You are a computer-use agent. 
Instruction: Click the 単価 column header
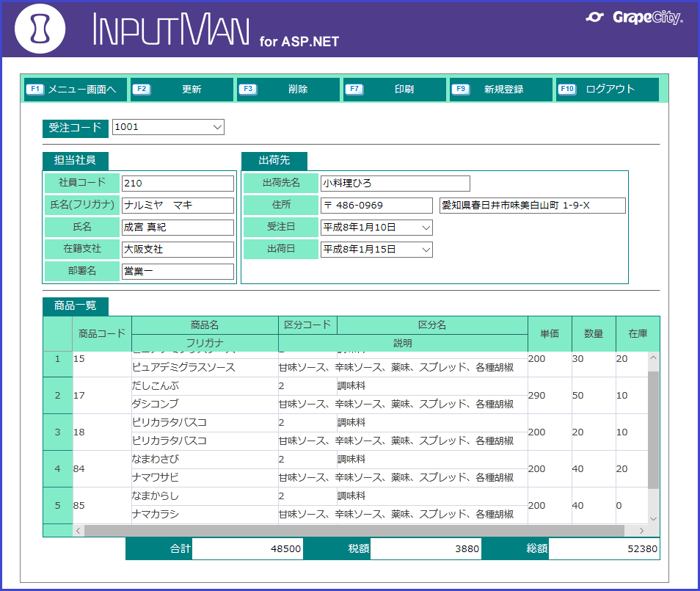click(x=550, y=334)
